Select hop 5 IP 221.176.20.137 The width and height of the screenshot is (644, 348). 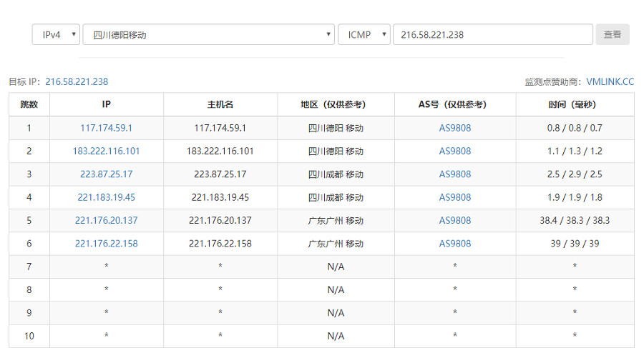click(x=106, y=220)
